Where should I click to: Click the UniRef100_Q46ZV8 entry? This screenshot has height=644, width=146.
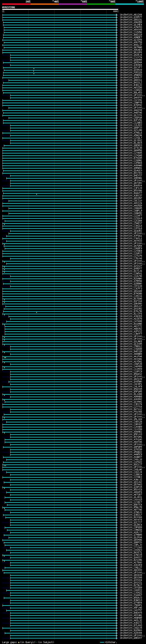131,110
